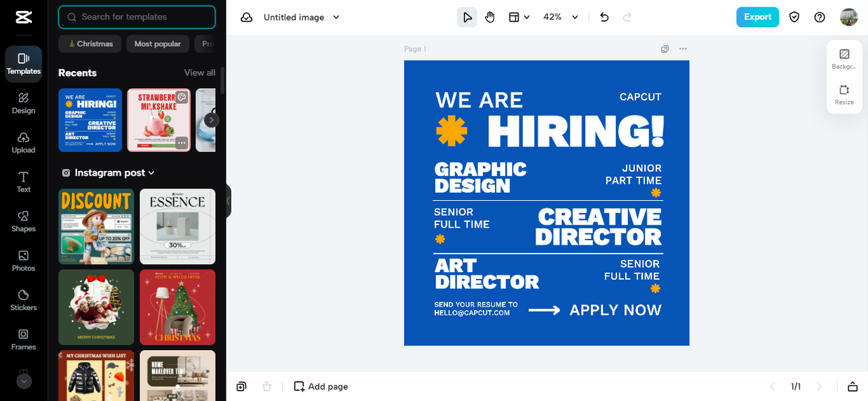The width and height of the screenshot is (868, 401).
Task: Open the Frames sidebar panel
Action: point(24,339)
